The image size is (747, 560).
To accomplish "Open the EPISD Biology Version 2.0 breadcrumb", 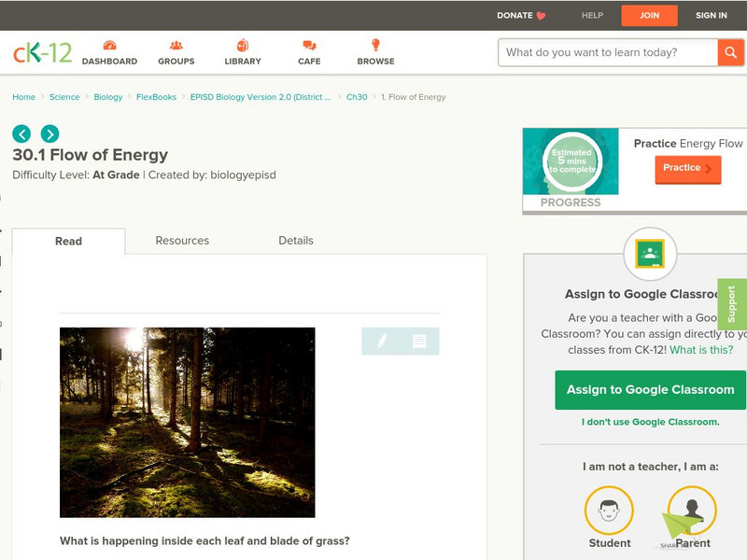I will (x=261, y=97).
